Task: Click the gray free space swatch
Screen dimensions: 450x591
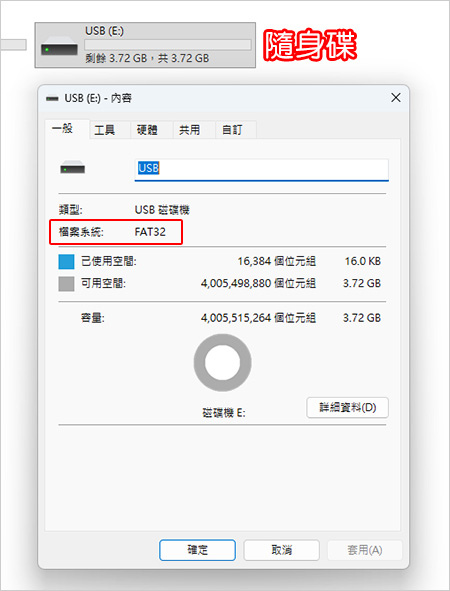Action: tap(66, 284)
